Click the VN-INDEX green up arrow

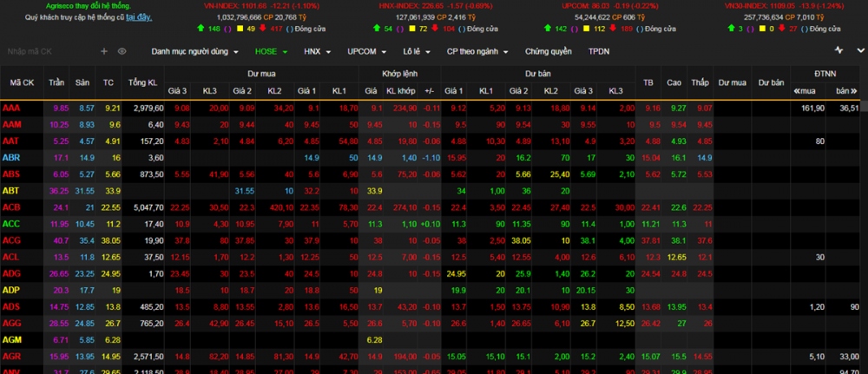[200, 29]
